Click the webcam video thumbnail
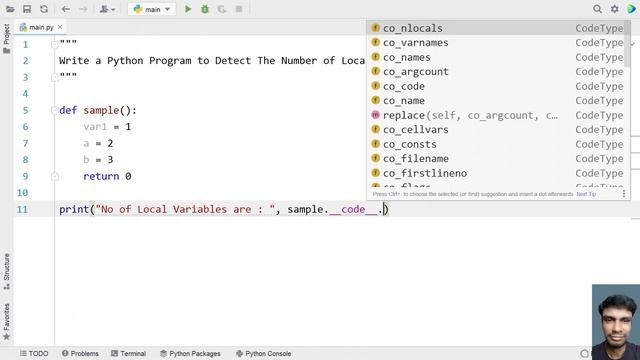Screen dimensions: 640x360 [616, 322]
